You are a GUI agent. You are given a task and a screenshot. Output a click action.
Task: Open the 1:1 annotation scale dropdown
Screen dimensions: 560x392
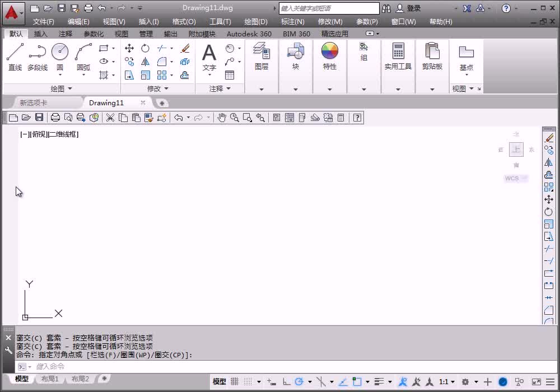[x=446, y=382]
